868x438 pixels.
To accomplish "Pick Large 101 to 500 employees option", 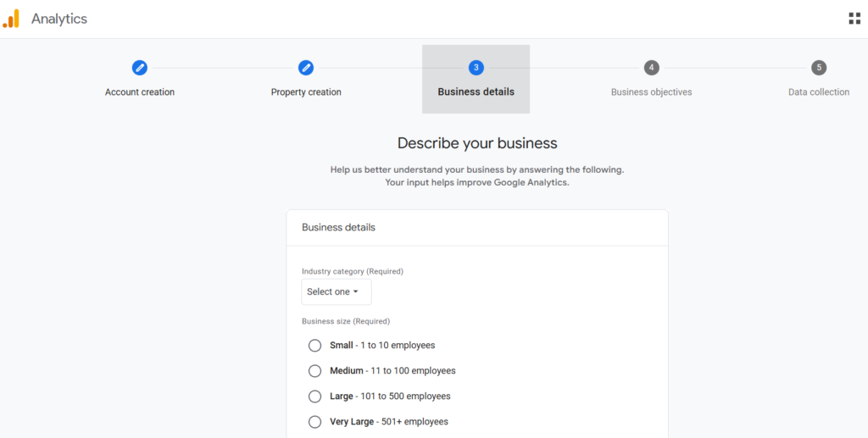I will pyautogui.click(x=315, y=396).
